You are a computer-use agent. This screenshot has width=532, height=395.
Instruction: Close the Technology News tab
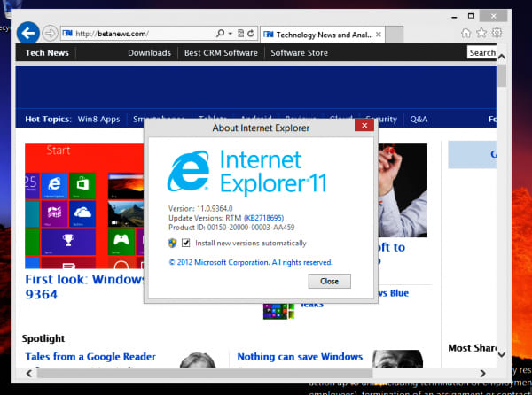pyautogui.click(x=379, y=35)
